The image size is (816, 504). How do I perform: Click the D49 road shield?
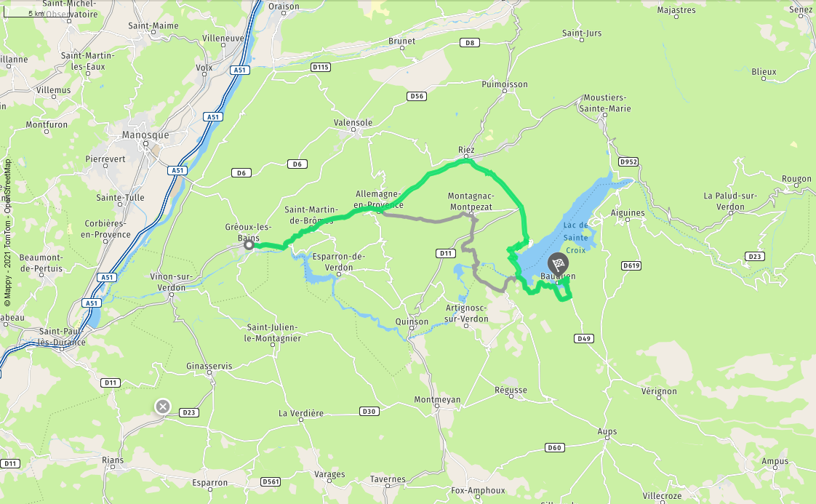pos(584,338)
